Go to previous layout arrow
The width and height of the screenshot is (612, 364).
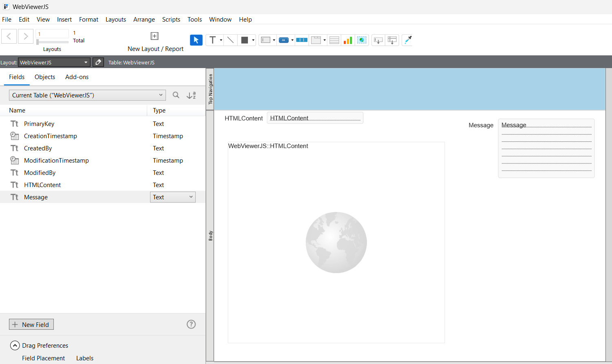9,36
